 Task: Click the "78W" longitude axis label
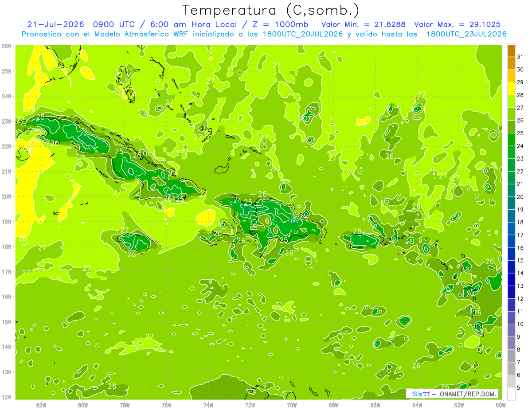point(125,404)
